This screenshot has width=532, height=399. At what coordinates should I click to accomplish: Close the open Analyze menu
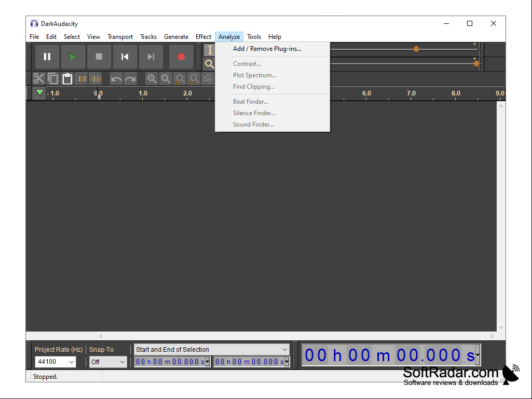[x=229, y=37]
